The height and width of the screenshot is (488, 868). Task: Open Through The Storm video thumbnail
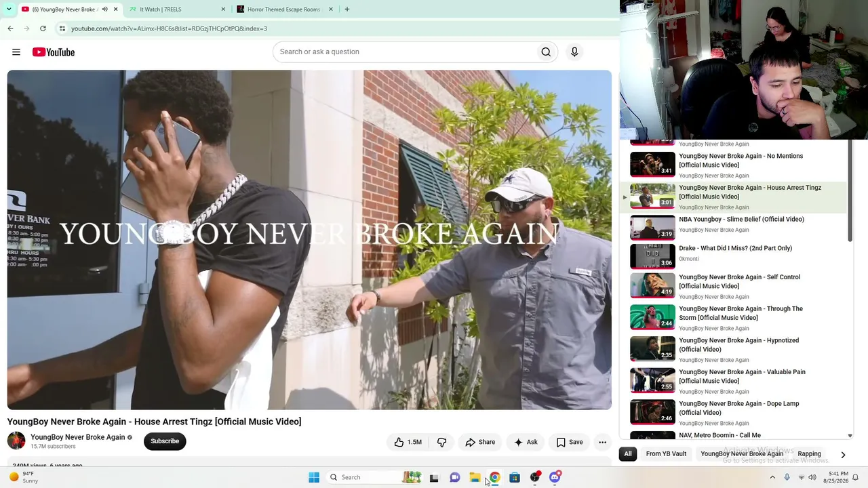[x=652, y=318]
